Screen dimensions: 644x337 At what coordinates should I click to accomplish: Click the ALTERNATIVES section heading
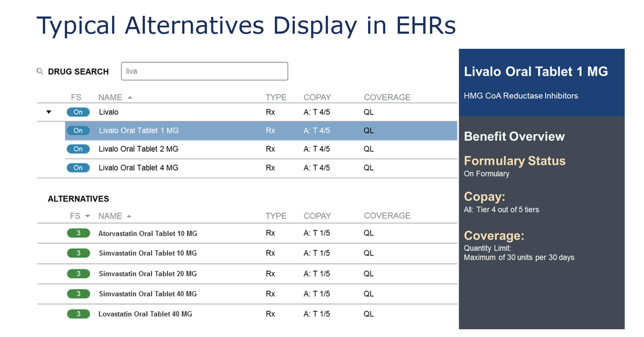click(79, 199)
